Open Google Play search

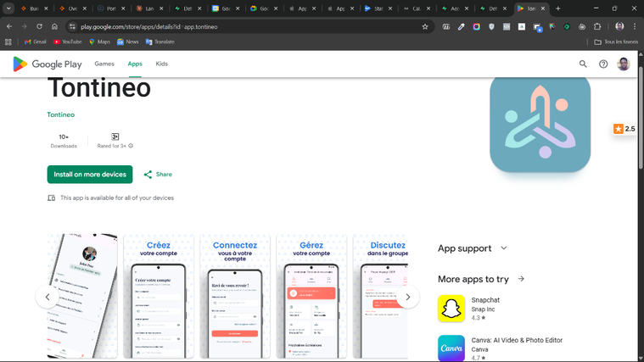(x=583, y=64)
